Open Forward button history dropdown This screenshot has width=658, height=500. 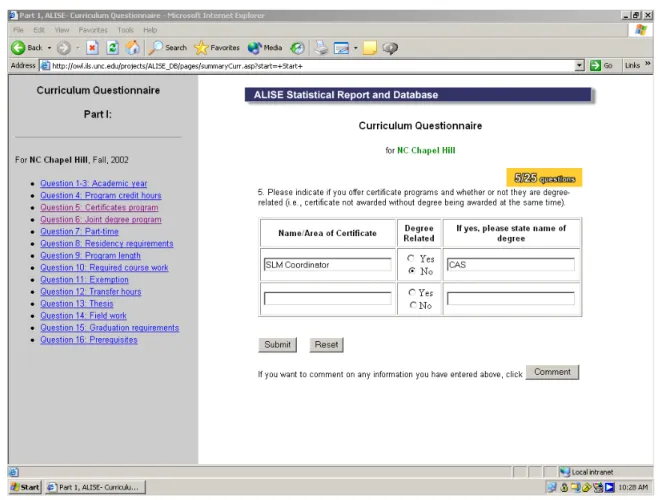coord(78,48)
